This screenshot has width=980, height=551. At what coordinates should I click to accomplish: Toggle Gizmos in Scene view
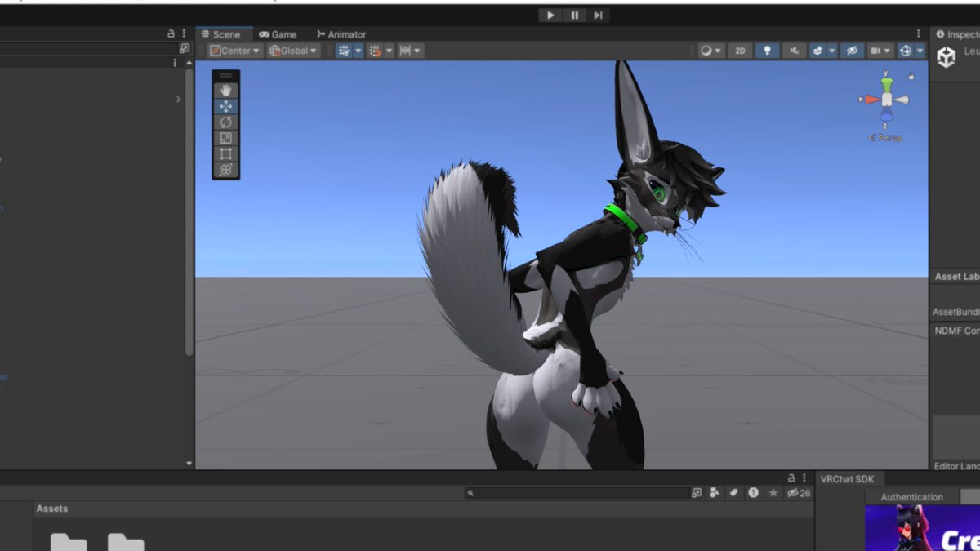pyautogui.click(x=905, y=51)
